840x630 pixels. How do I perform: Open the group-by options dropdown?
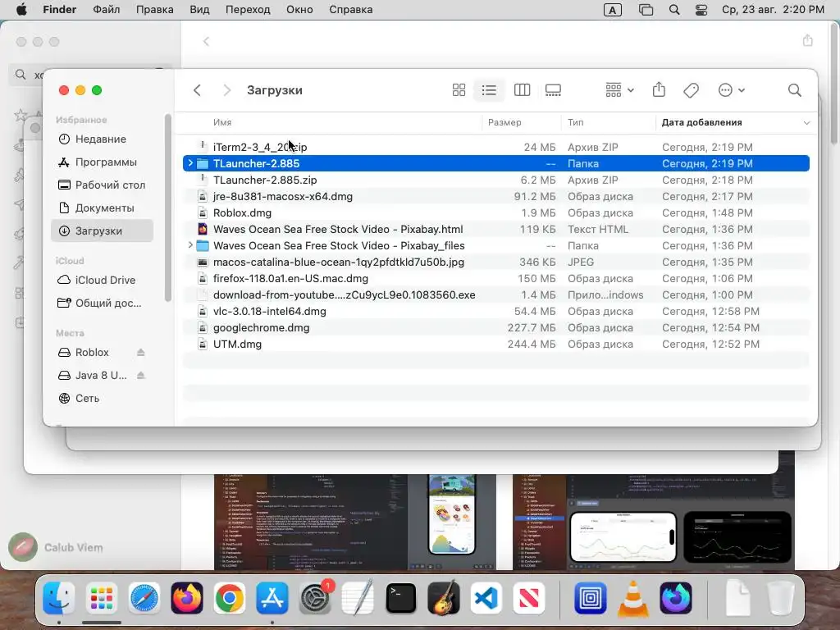[x=619, y=90]
